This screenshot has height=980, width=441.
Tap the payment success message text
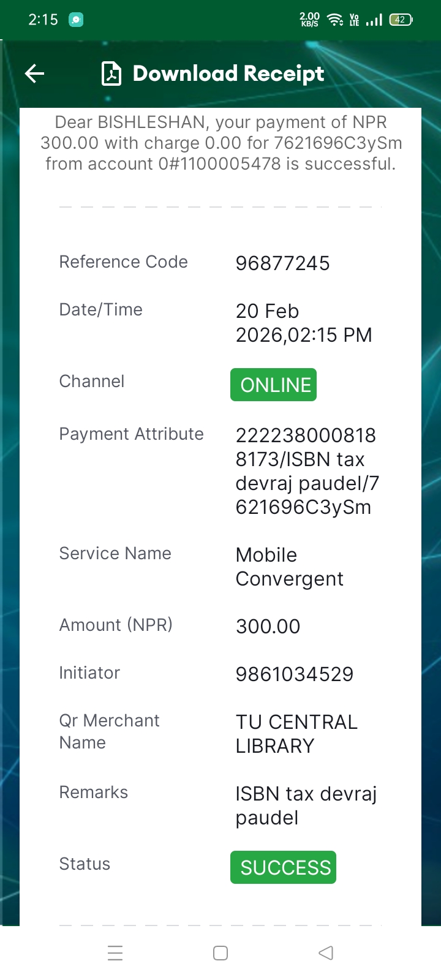221,143
